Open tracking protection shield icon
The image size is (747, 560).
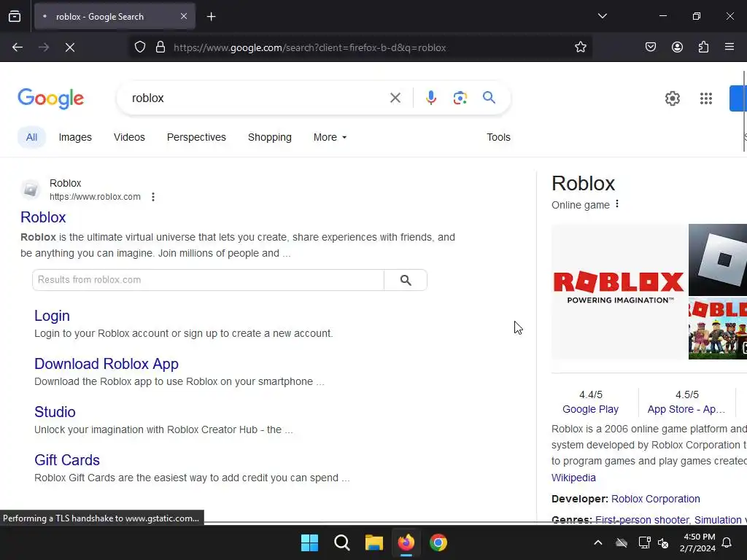point(139,47)
